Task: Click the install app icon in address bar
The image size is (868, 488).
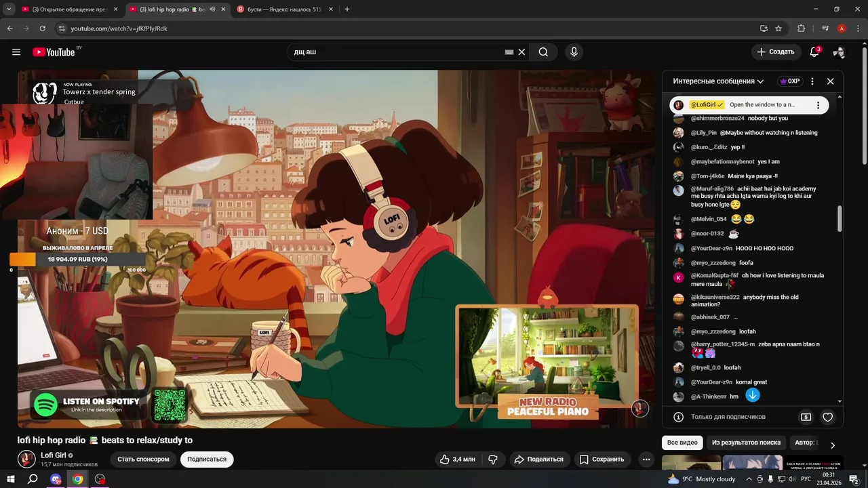Action: tap(764, 28)
